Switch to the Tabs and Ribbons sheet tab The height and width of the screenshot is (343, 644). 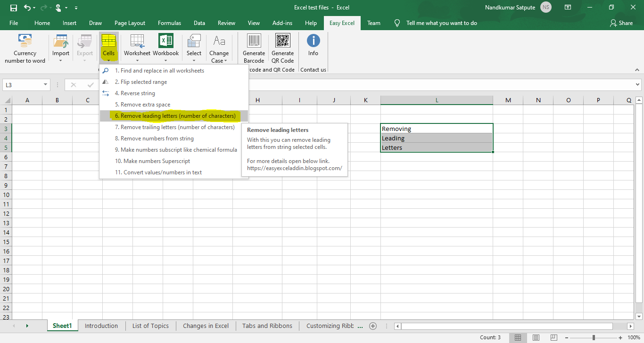(267, 326)
